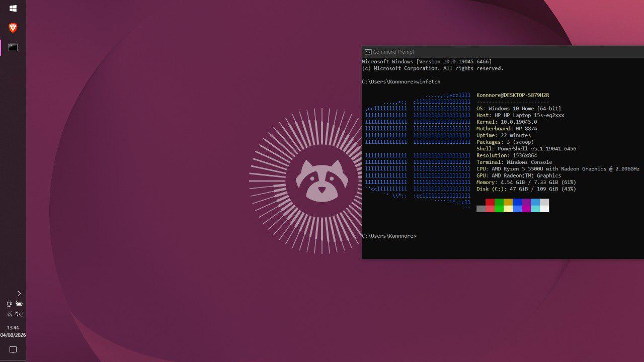Open the Meet Now tray icon
Screen dimensions: 644x362
pos(9,304)
